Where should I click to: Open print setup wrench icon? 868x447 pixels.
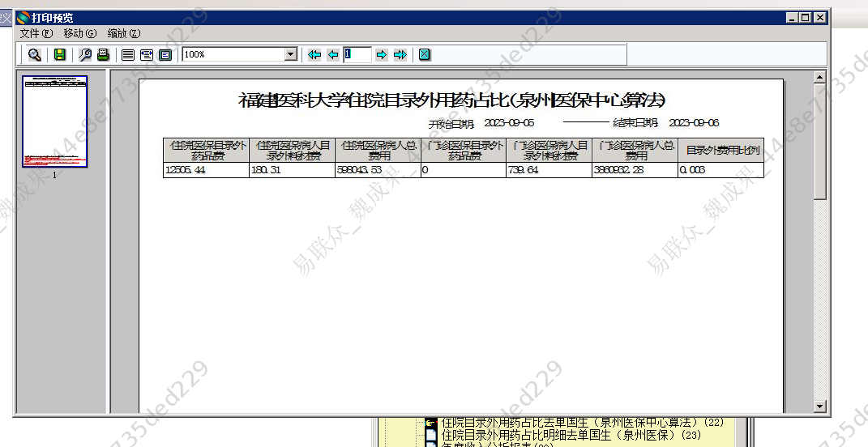tap(85, 54)
